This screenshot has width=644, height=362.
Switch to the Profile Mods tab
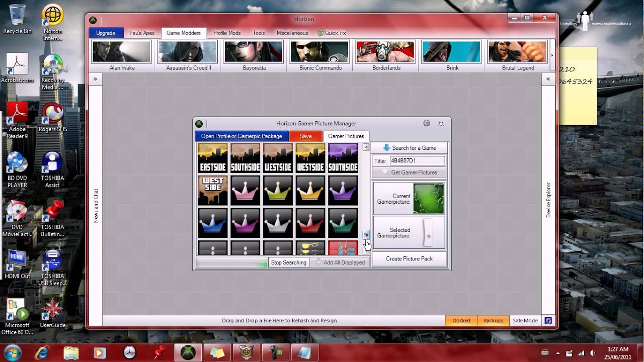pyautogui.click(x=227, y=33)
